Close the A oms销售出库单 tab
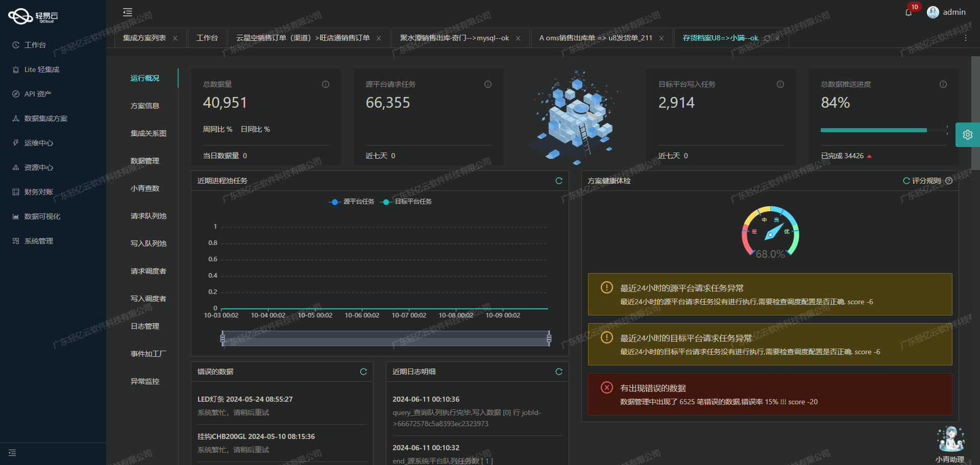Screen dimensions: 980x465 (661, 38)
